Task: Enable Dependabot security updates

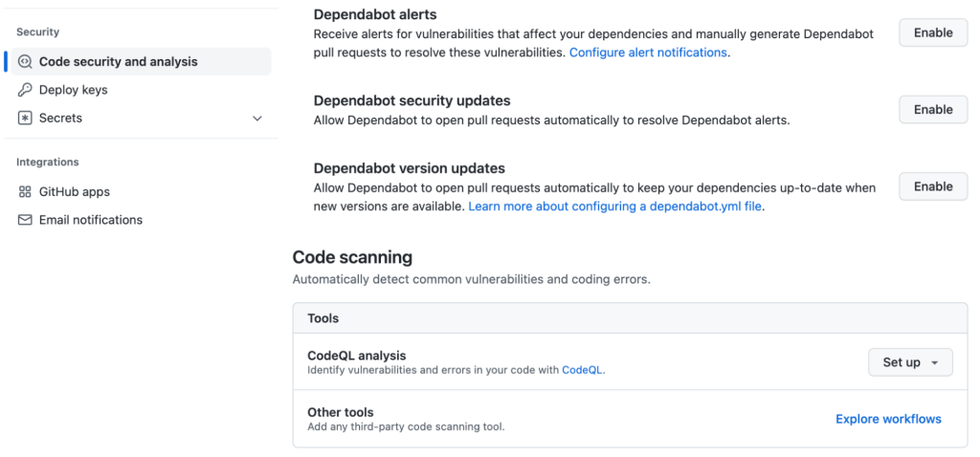Action: click(933, 110)
